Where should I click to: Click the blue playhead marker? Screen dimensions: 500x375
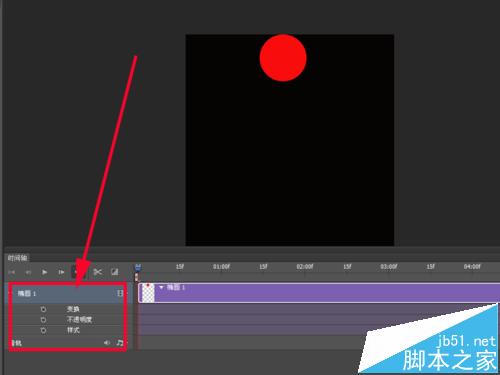point(138,267)
